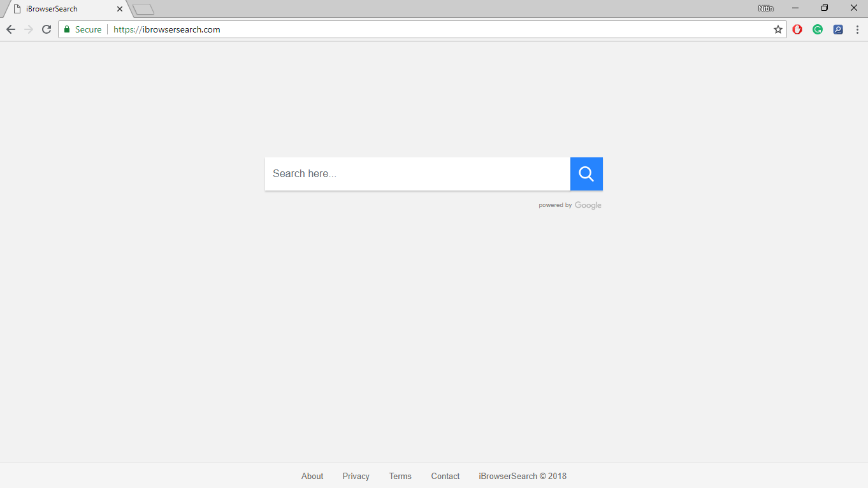Image resolution: width=868 pixels, height=488 pixels.
Task: Click the padlock Secure indicator
Action: [x=82, y=29]
